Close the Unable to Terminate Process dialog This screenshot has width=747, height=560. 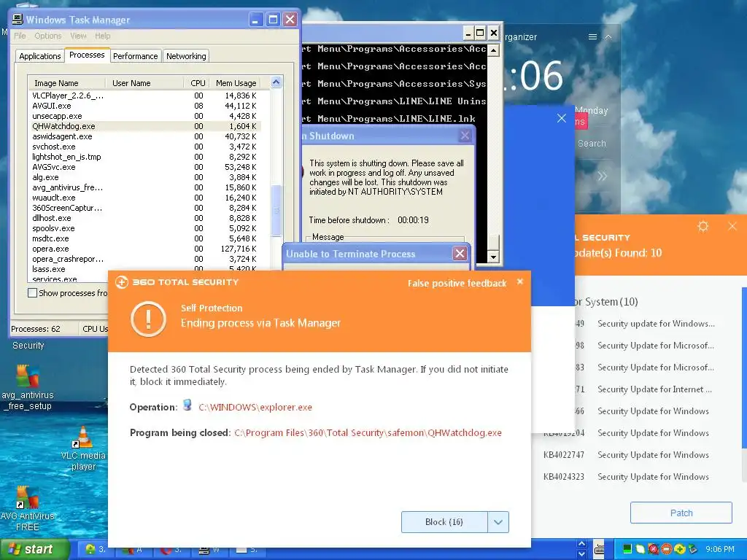coord(460,253)
